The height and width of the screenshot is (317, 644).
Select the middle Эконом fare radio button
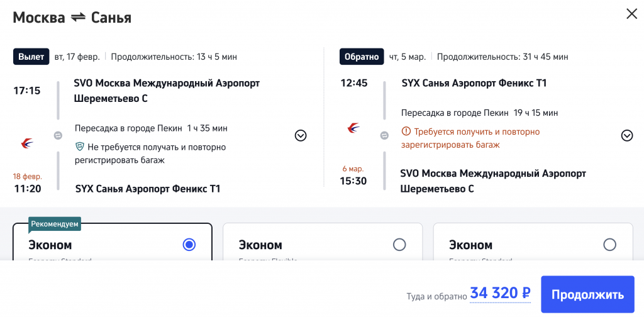coord(399,245)
